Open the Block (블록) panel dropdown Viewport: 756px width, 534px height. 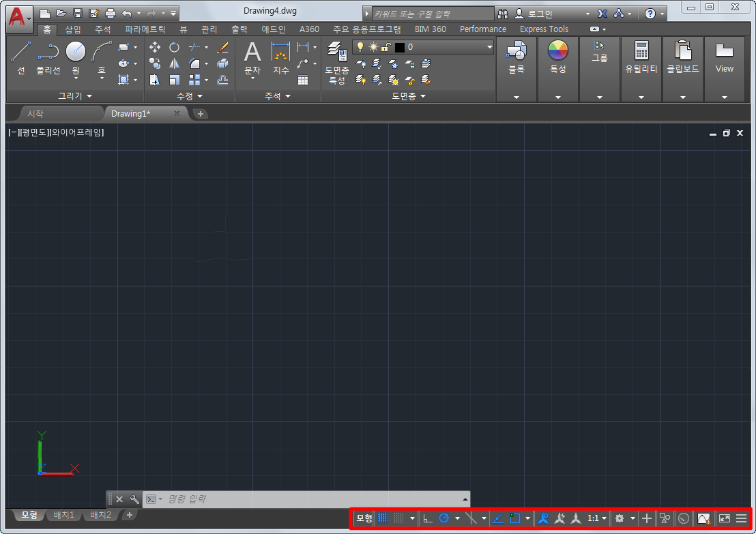click(517, 98)
